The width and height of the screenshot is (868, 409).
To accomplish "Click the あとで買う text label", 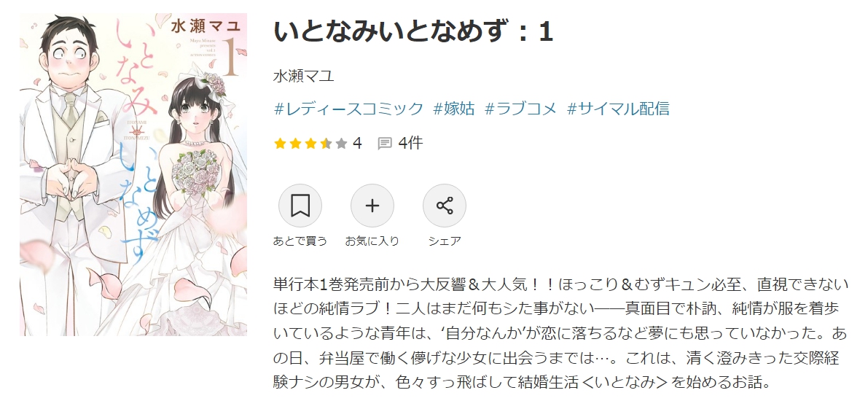I will [x=300, y=241].
